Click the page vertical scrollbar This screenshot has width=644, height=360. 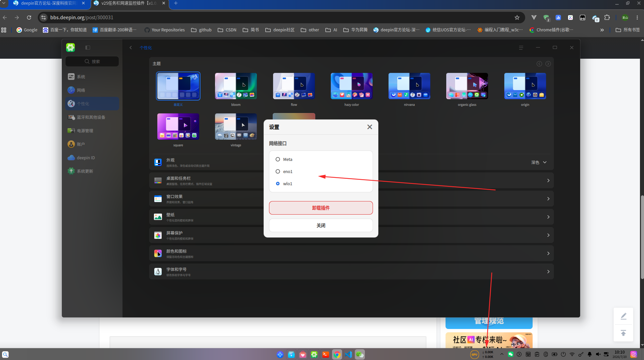click(x=642, y=237)
